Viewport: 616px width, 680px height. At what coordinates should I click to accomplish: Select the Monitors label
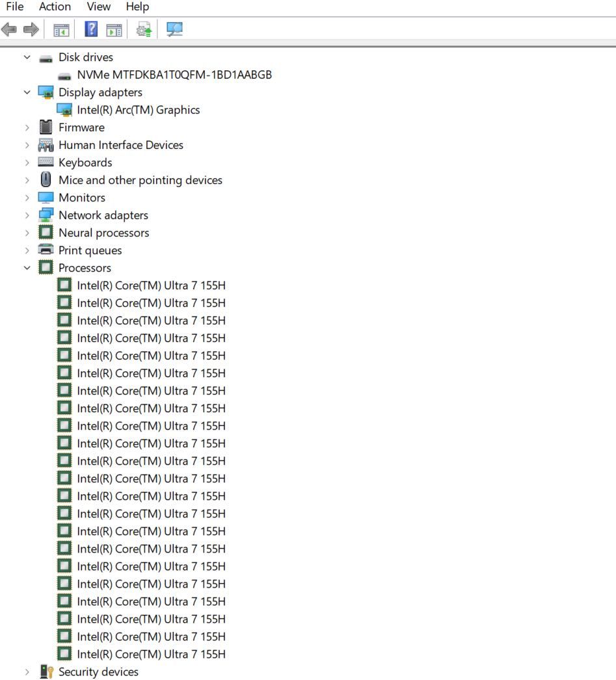click(x=82, y=198)
